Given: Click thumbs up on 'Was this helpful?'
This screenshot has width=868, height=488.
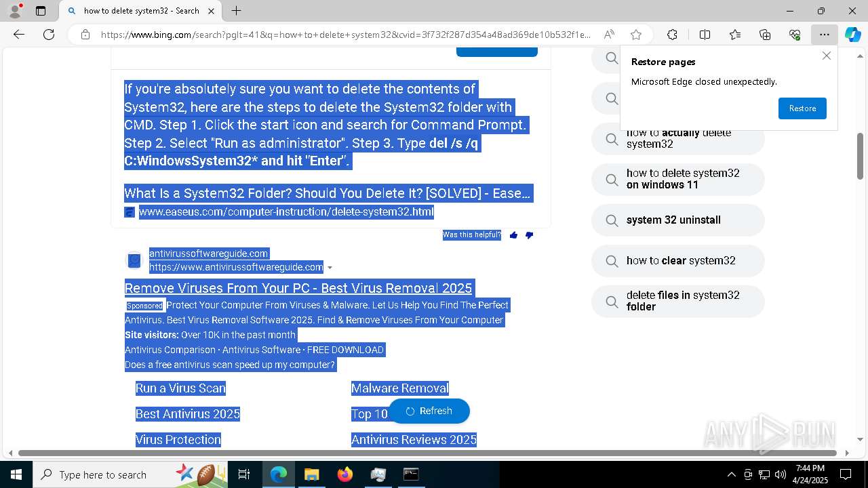Looking at the screenshot, I should coord(513,235).
